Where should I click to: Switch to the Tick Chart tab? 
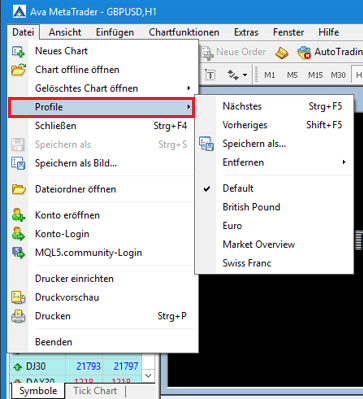[95, 391]
